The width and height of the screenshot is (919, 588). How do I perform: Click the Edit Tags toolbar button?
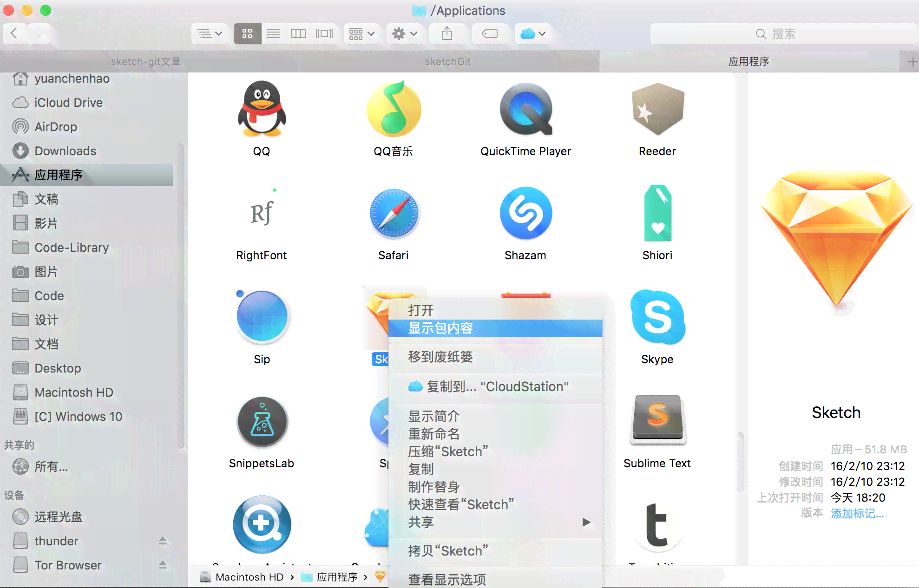pyautogui.click(x=490, y=33)
